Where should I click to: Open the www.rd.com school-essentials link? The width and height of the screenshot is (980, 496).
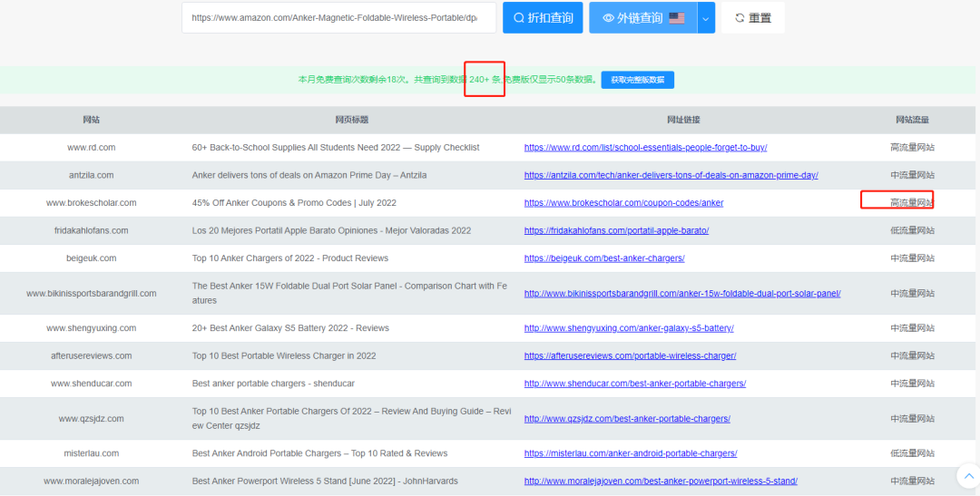pyautogui.click(x=645, y=148)
